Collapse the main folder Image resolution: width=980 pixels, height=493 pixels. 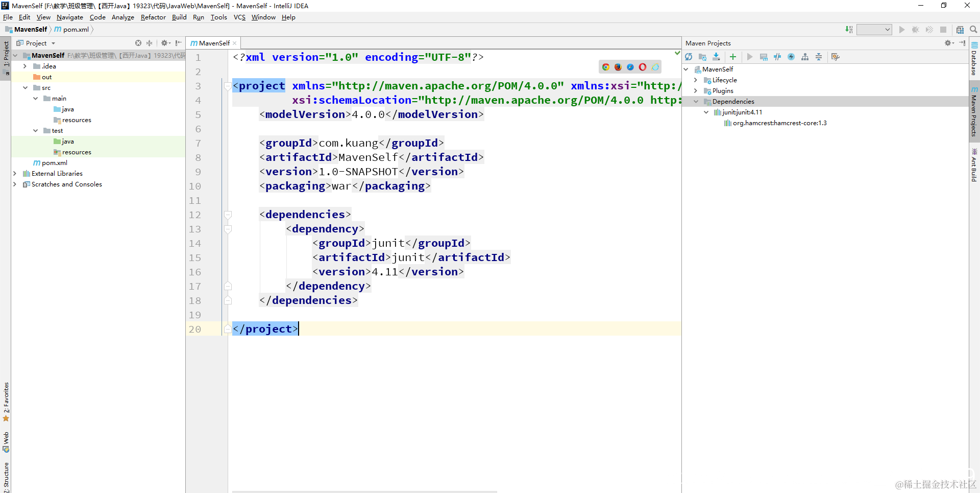point(35,99)
